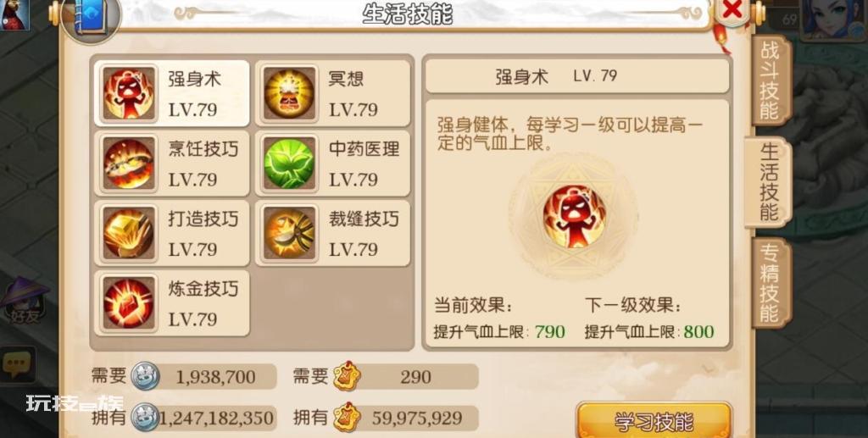
Task: Tap the skill book icon at top left
Action: (x=90, y=18)
